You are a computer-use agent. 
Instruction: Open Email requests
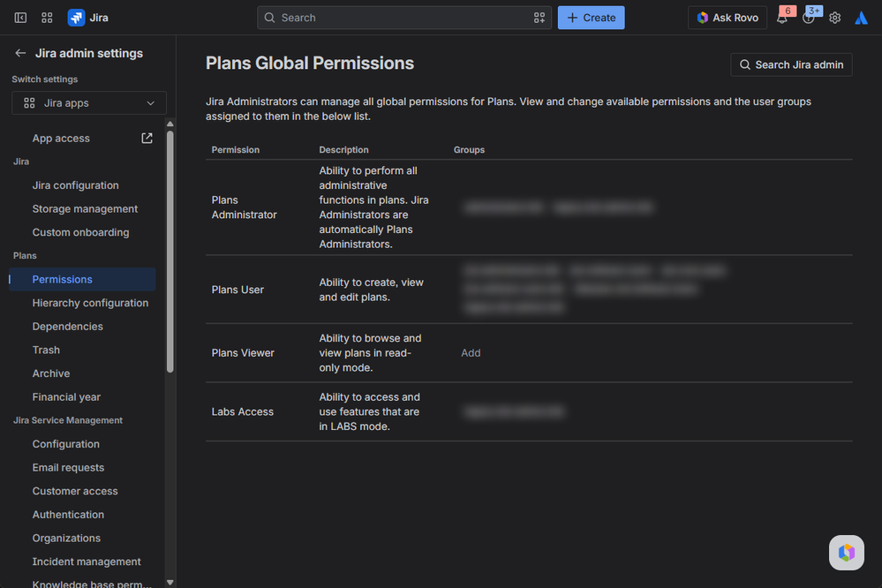tap(68, 468)
